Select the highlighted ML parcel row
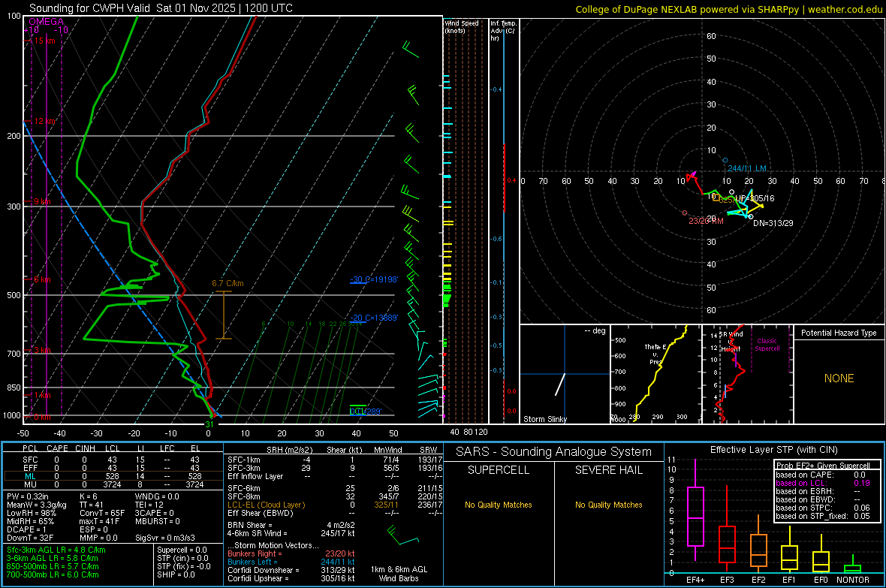886x588 pixels. coord(112,476)
